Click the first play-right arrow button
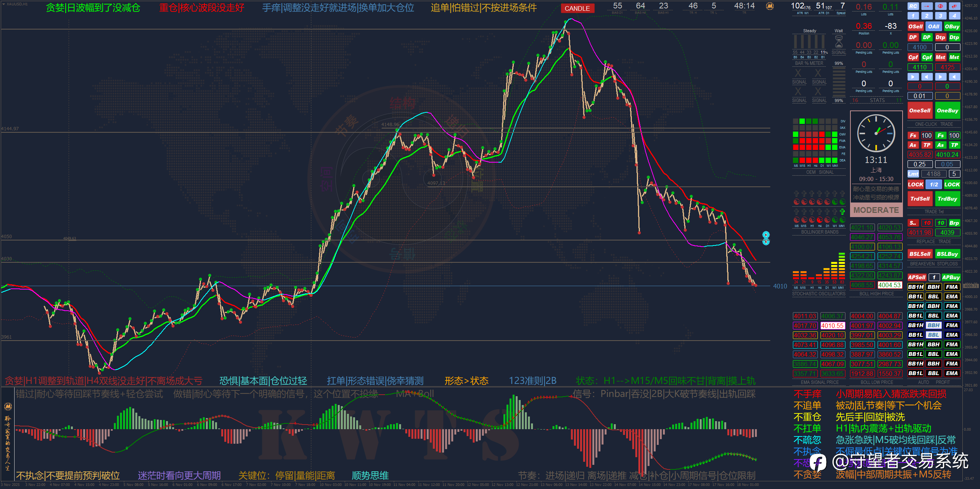This screenshot has width=980, height=489. tap(913, 77)
